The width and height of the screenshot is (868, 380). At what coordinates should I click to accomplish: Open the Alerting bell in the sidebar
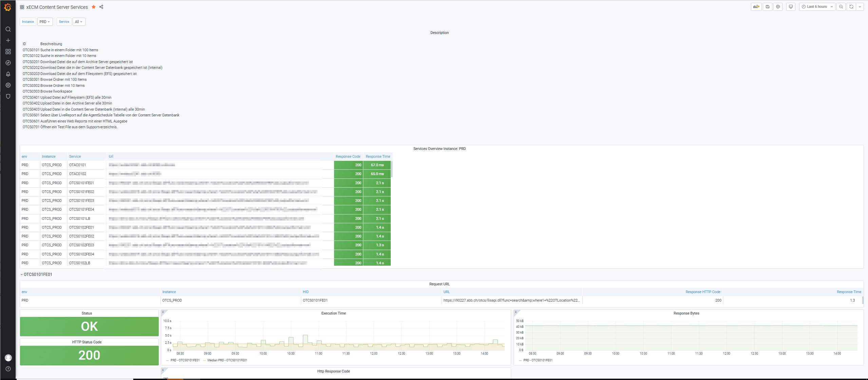tap(8, 74)
